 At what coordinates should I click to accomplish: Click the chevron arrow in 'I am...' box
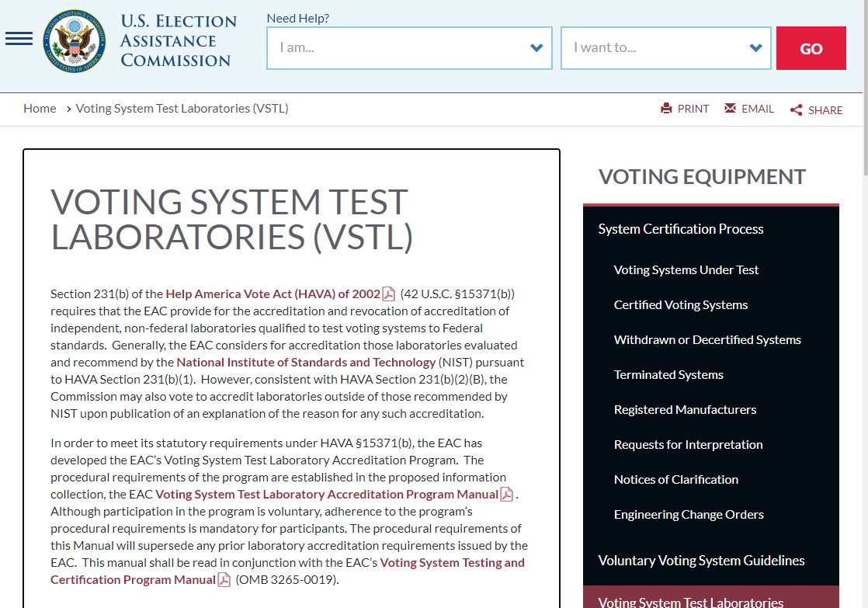[x=536, y=48]
